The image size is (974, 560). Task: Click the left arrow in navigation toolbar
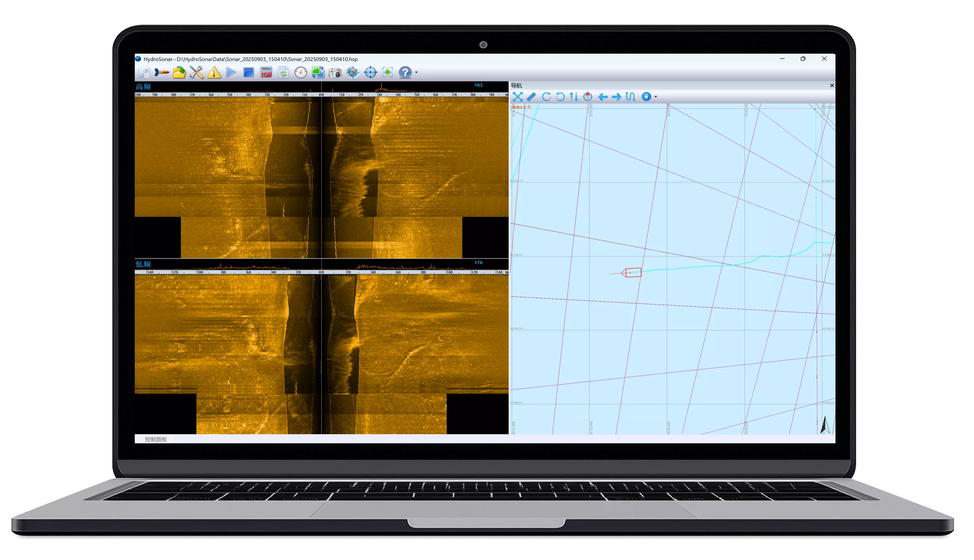(x=603, y=97)
